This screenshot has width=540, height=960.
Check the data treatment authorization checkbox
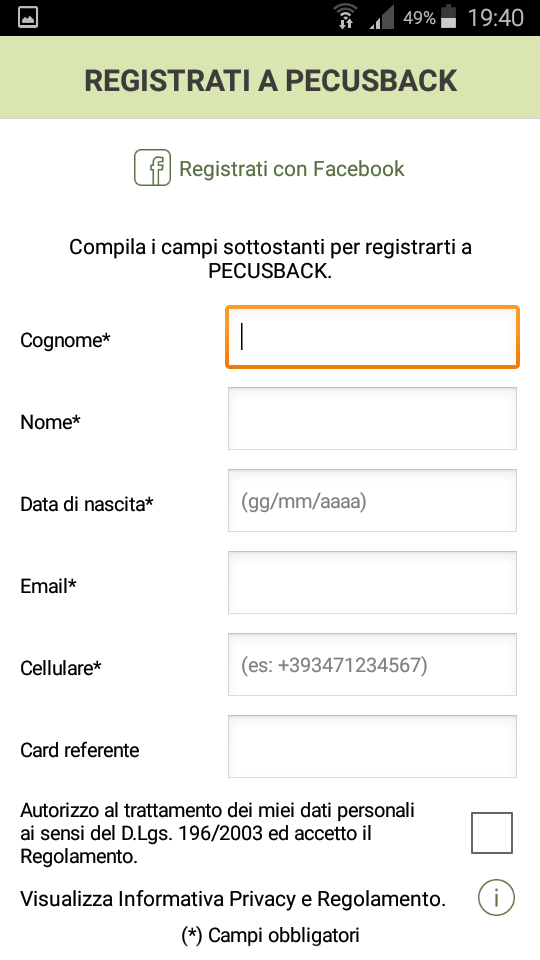point(492,833)
